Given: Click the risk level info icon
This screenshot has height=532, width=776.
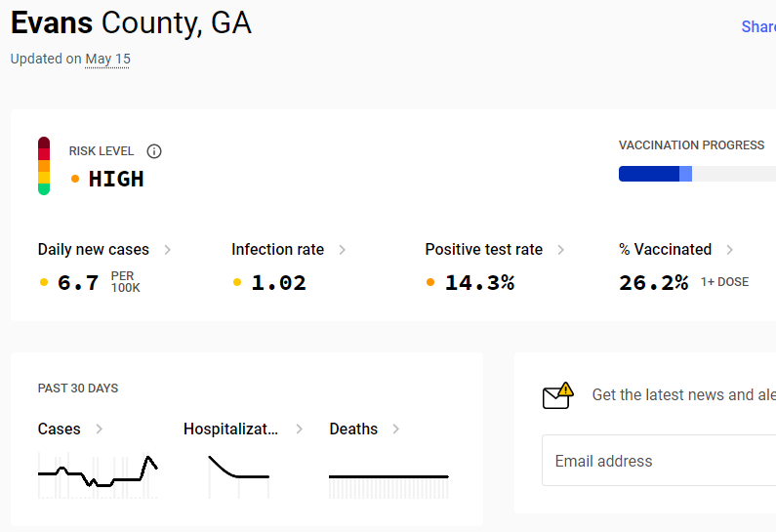Looking at the screenshot, I should point(154,151).
